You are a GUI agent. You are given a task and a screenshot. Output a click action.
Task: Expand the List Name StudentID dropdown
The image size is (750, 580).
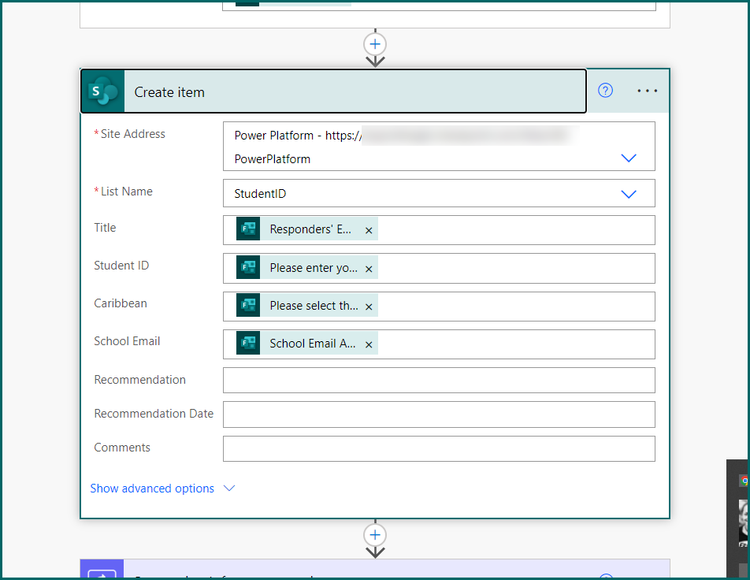click(628, 194)
